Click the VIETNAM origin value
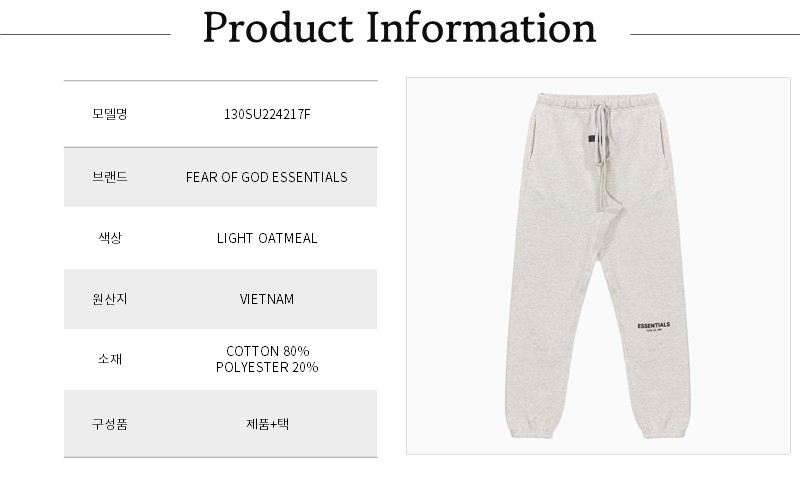The image size is (800, 491). point(266,299)
